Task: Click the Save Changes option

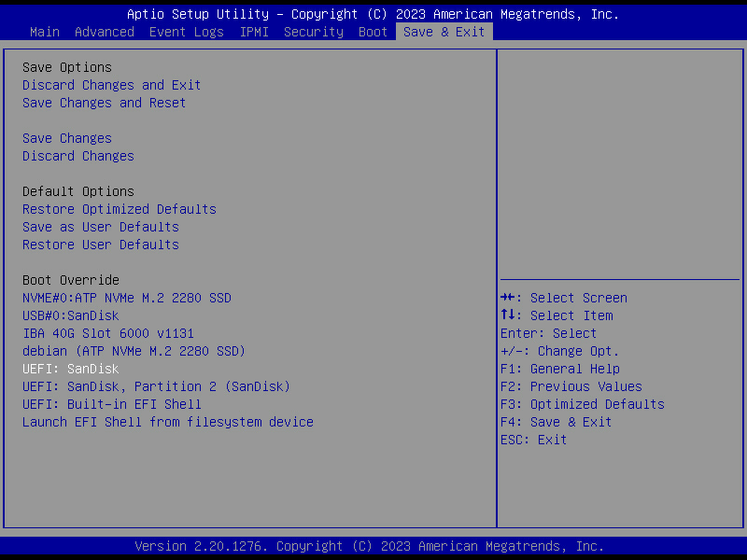Action: tap(67, 138)
